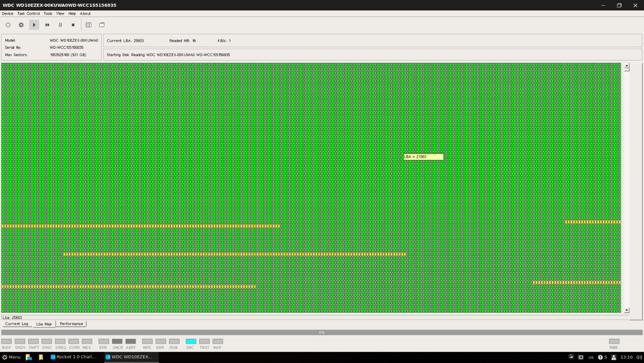
Task: Click the TRGT indicator box
Action: (x=205, y=341)
